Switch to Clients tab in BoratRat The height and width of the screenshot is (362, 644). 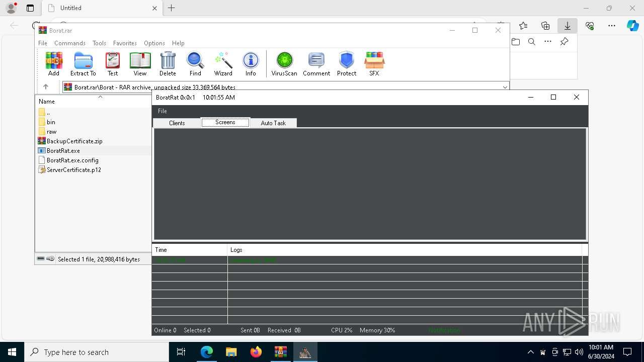point(177,123)
